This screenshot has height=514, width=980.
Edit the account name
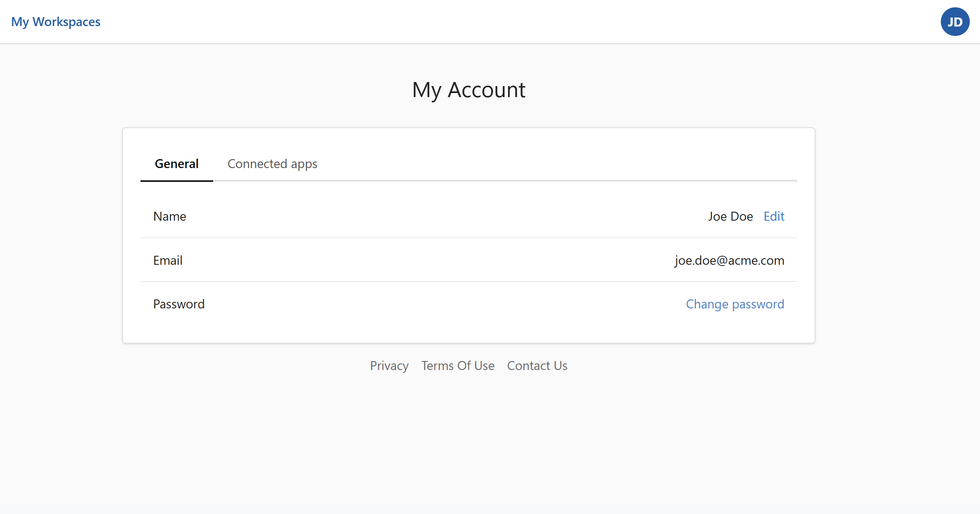coord(774,216)
